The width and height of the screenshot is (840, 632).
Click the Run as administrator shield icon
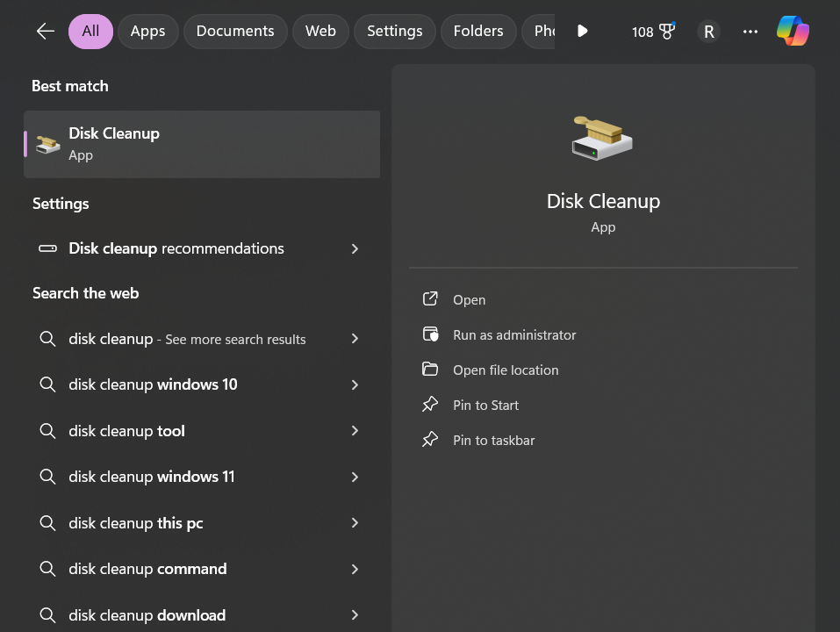[430, 334]
